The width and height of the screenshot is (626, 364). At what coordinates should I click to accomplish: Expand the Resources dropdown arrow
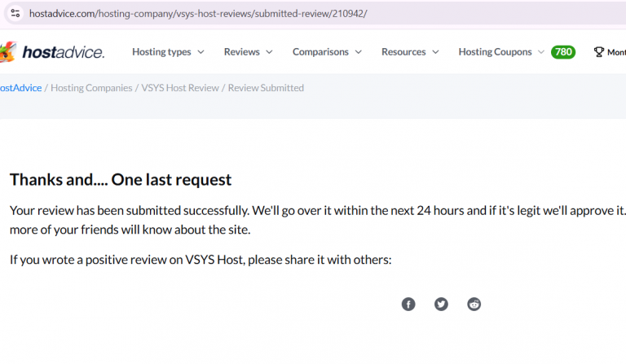[x=435, y=52]
